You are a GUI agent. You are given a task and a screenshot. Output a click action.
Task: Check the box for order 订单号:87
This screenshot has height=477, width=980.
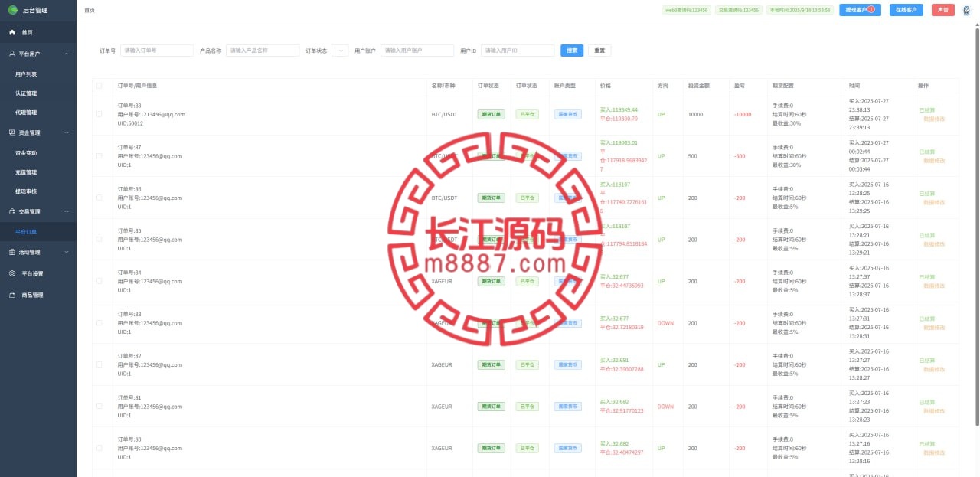pyautogui.click(x=99, y=156)
